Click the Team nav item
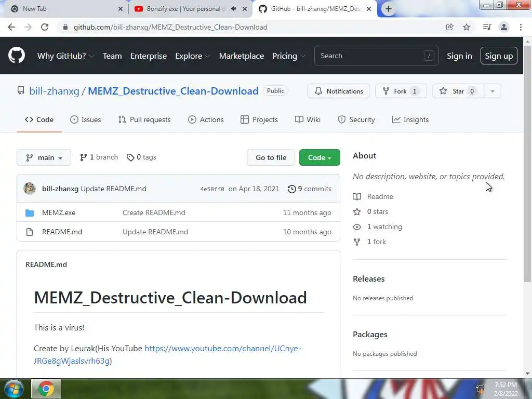The image size is (532, 399). tap(112, 56)
